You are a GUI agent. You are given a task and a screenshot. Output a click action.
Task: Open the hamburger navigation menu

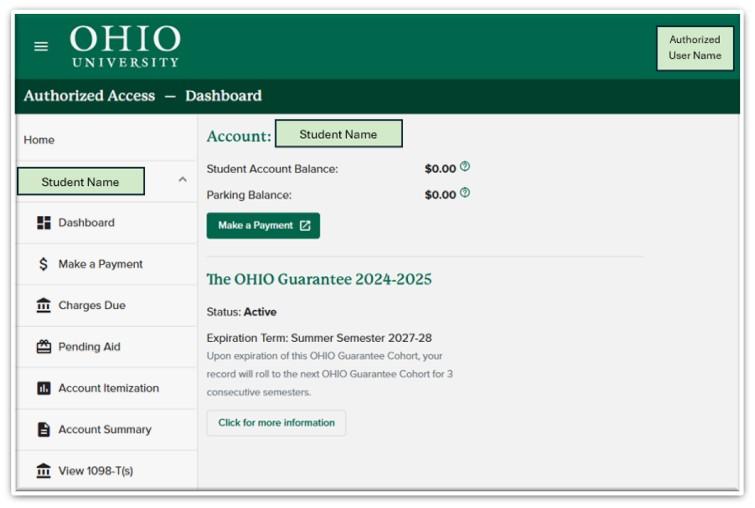[41, 46]
